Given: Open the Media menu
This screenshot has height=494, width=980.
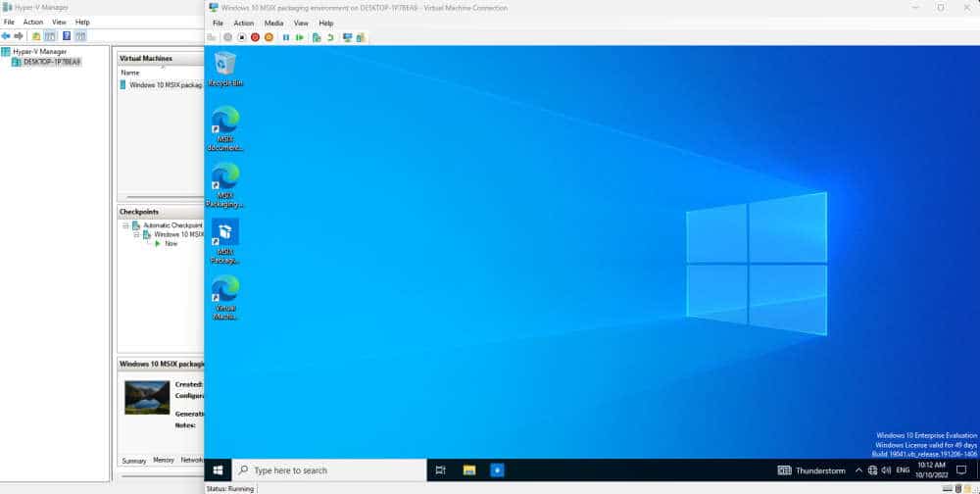Looking at the screenshot, I should coord(273,24).
